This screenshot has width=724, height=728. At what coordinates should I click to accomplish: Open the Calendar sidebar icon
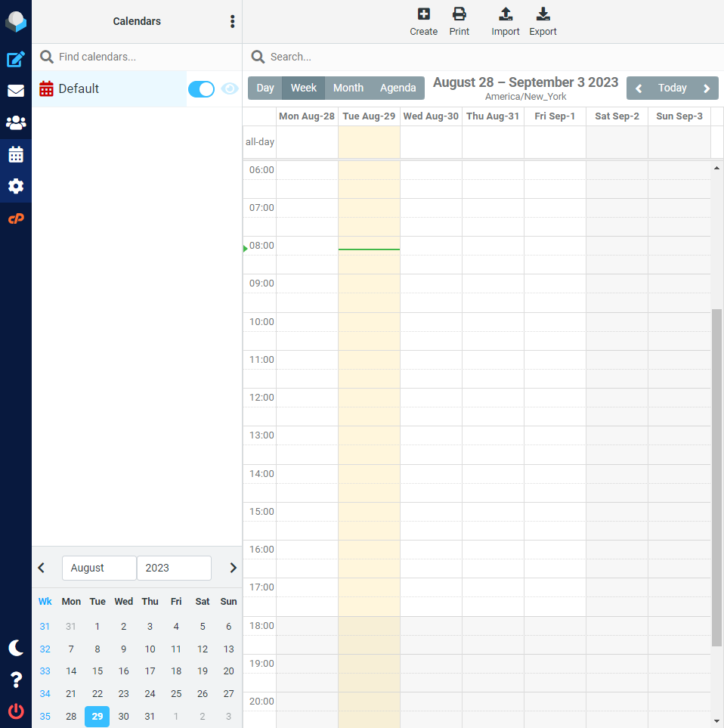[16, 155]
